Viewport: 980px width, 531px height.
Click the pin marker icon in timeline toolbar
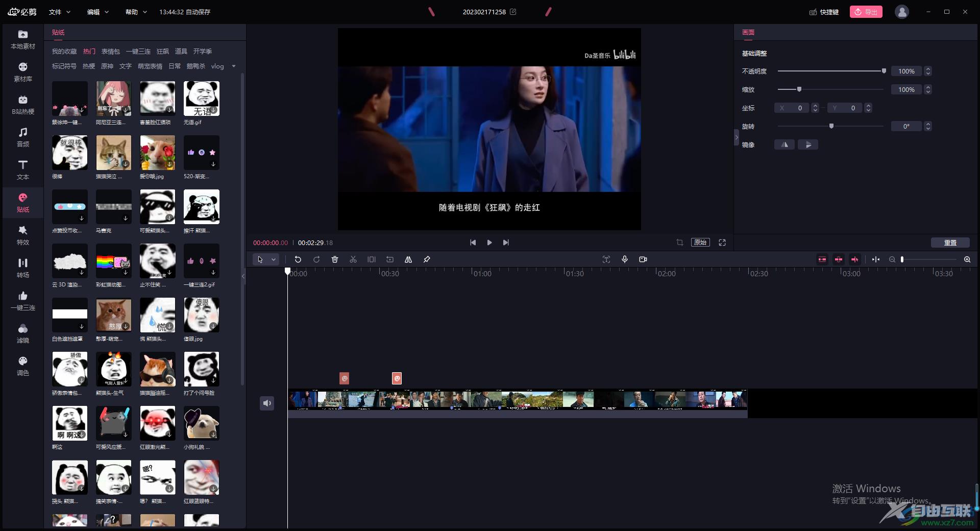(427, 259)
